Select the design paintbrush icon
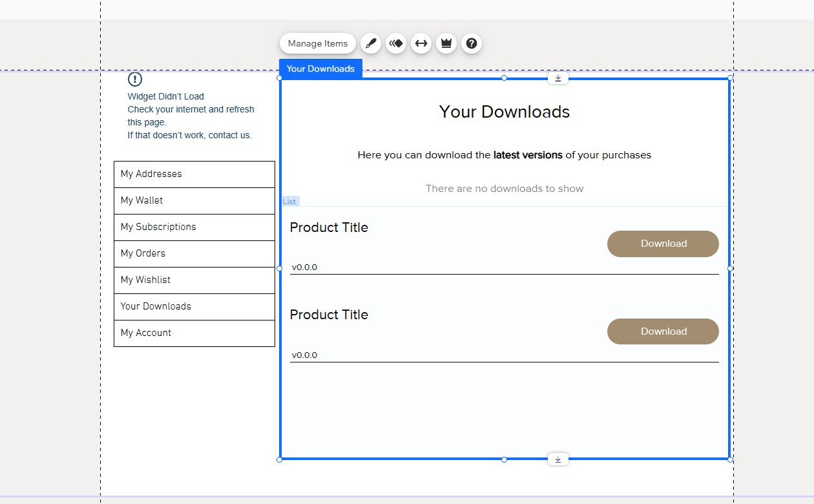The width and height of the screenshot is (814, 504). pos(370,43)
